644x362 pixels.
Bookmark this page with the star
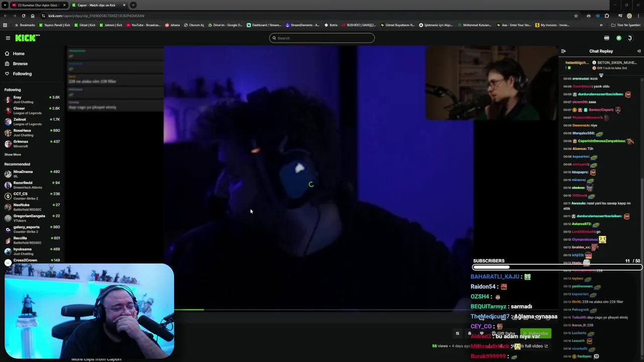[x=576, y=16]
